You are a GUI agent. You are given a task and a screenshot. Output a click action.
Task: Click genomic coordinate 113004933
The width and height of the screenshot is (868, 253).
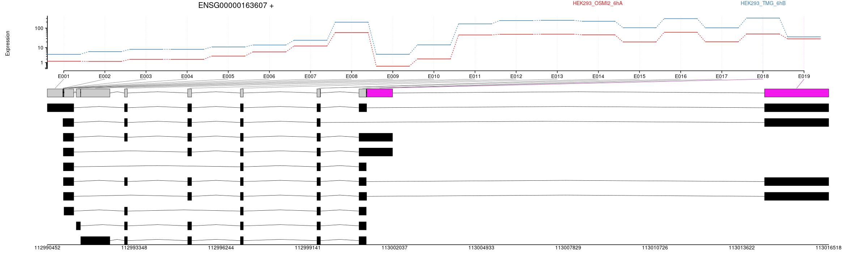coord(481,248)
